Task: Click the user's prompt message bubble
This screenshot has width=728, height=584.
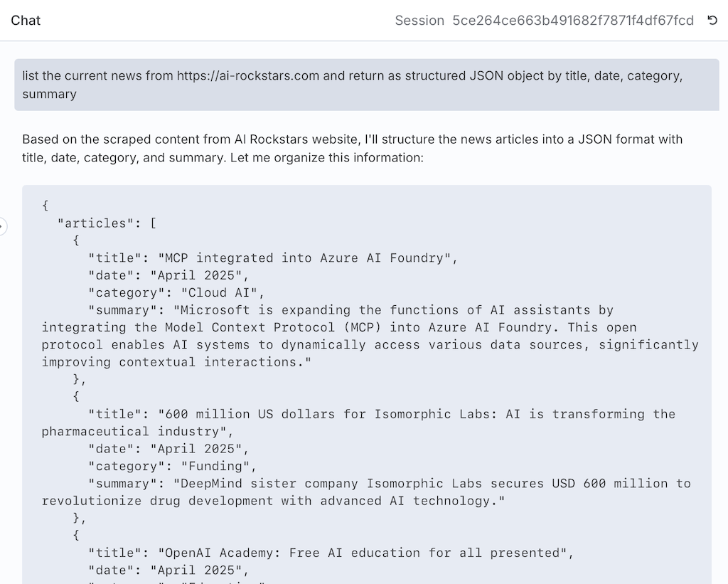Action: (x=364, y=85)
